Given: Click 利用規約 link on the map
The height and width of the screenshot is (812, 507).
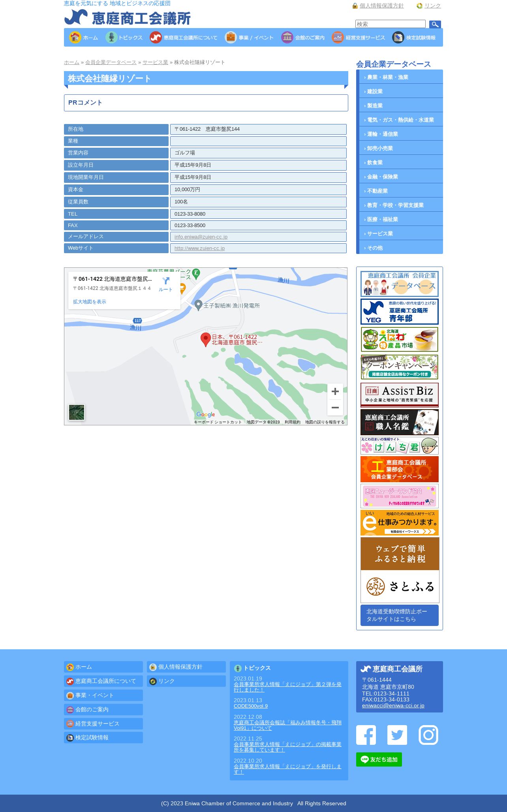Looking at the screenshot, I should pos(293,422).
